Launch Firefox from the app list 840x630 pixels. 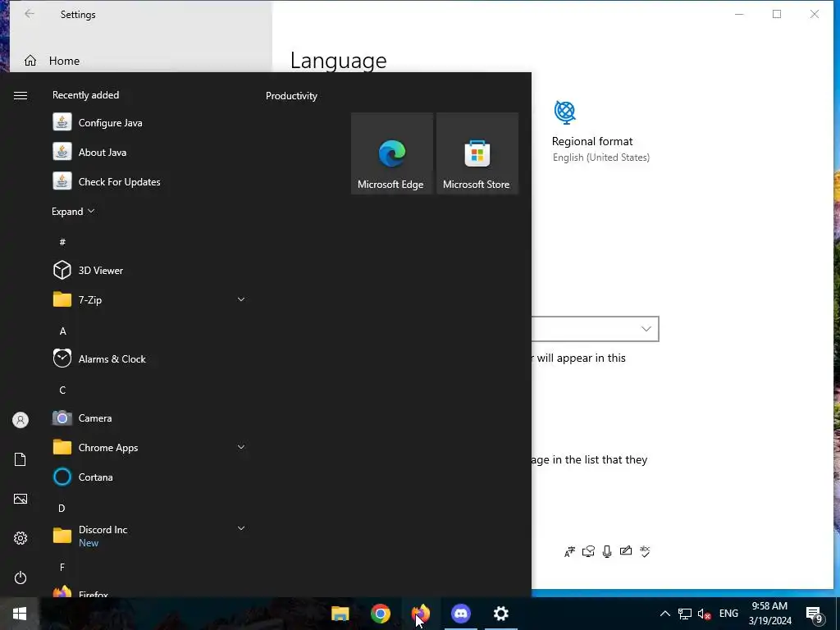[149, 592]
